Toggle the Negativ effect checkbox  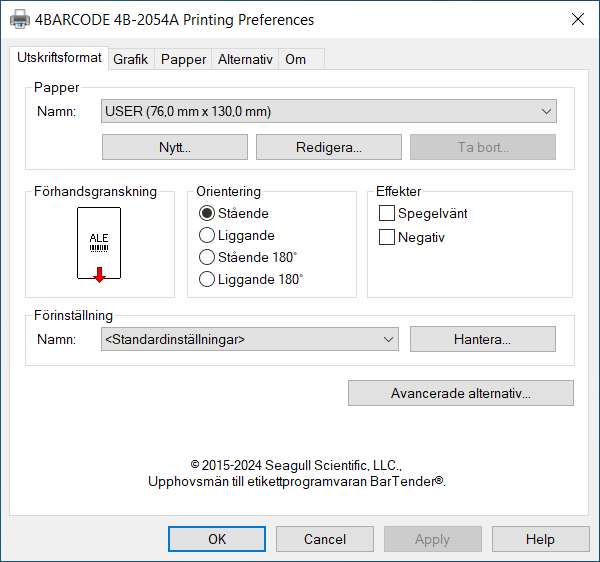(x=387, y=237)
